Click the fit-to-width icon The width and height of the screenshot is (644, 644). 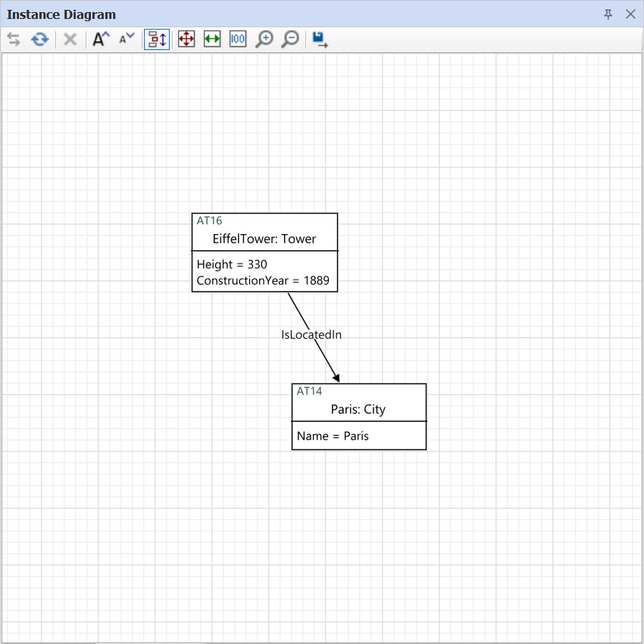(x=212, y=39)
